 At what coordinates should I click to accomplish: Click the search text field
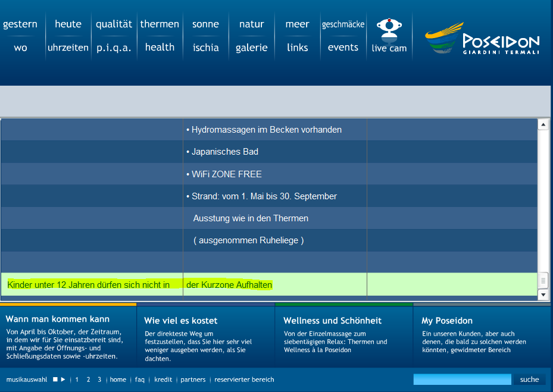click(x=462, y=380)
